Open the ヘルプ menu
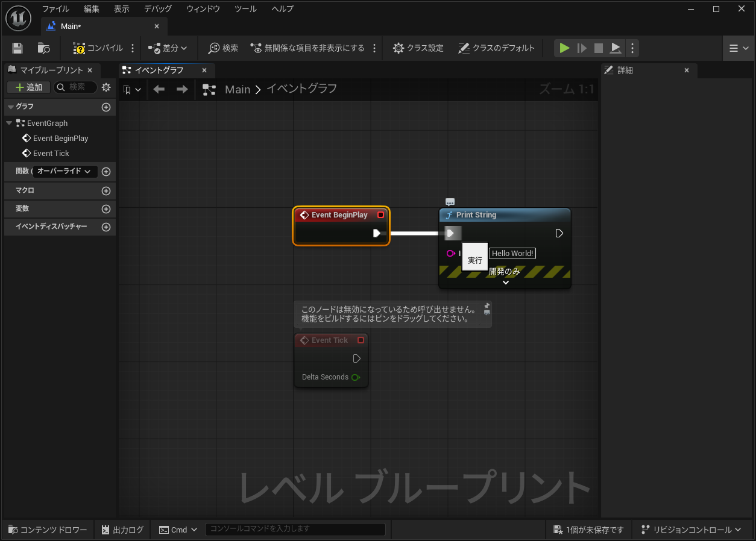Image resolution: width=756 pixels, height=541 pixels. pos(283,9)
